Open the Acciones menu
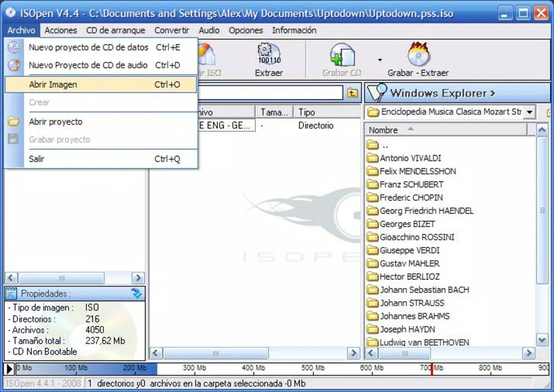Screen dimensions: 554x392 tap(61, 30)
